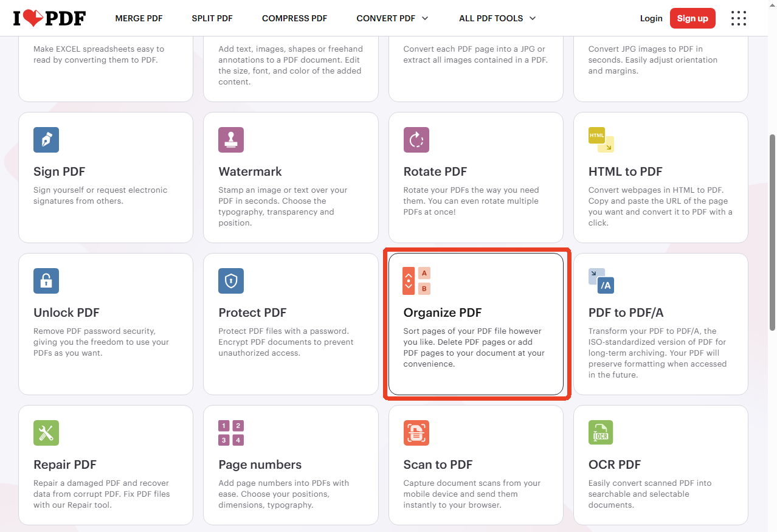Expand the Convert PDF dropdown arrow
The width and height of the screenshot is (777, 532).
(424, 18)
